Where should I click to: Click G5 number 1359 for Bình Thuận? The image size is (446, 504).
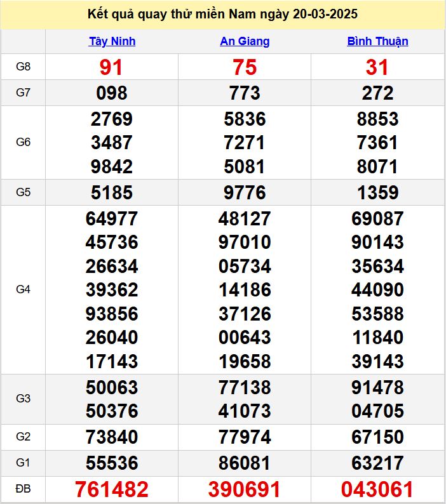pyautogui.click(x=378, y=192)
